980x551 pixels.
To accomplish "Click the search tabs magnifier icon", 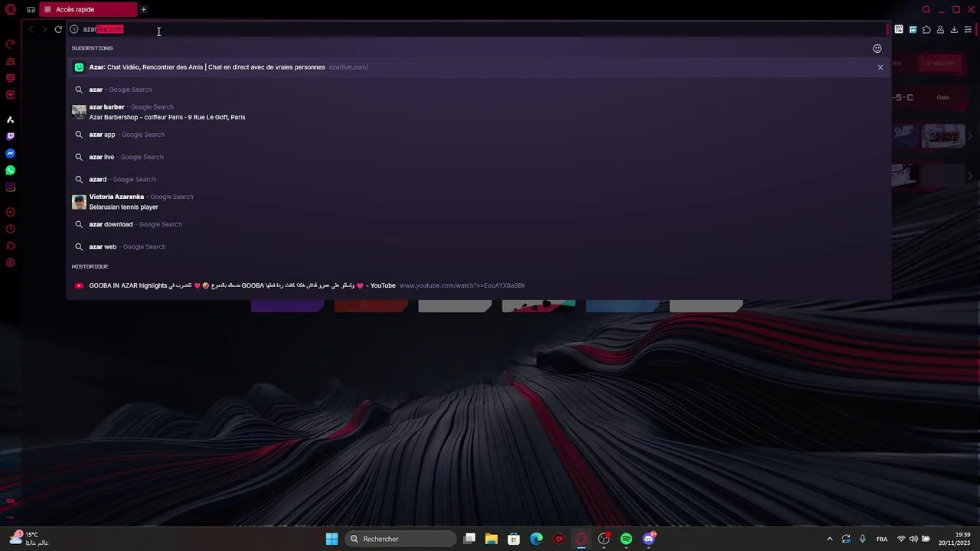I will click(926, 10).
